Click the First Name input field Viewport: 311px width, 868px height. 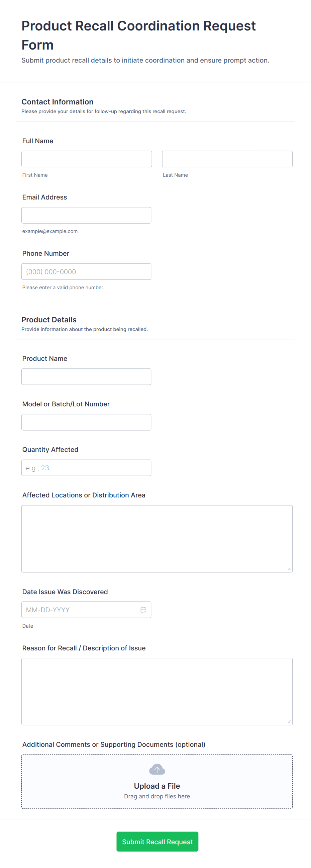coord(87,159)
